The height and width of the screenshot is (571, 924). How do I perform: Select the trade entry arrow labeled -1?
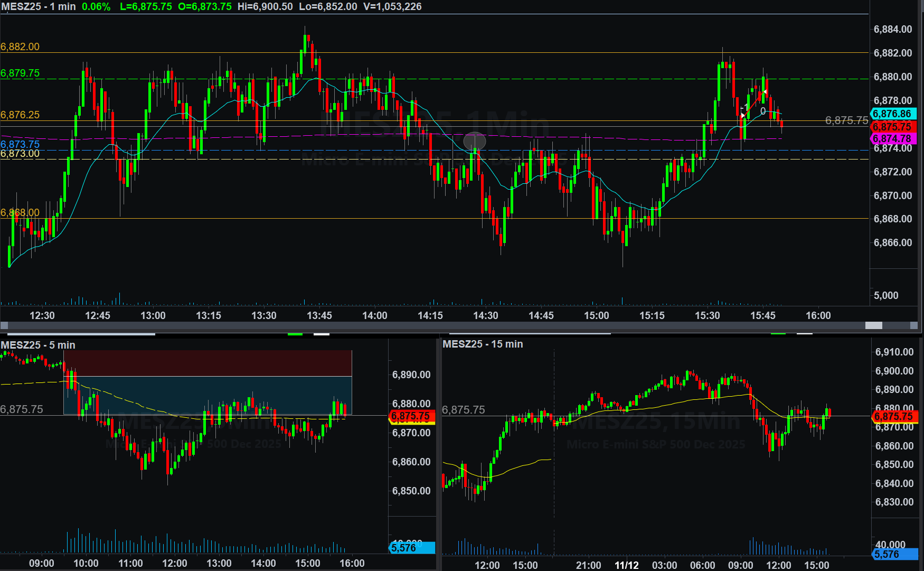pos(743,115)
